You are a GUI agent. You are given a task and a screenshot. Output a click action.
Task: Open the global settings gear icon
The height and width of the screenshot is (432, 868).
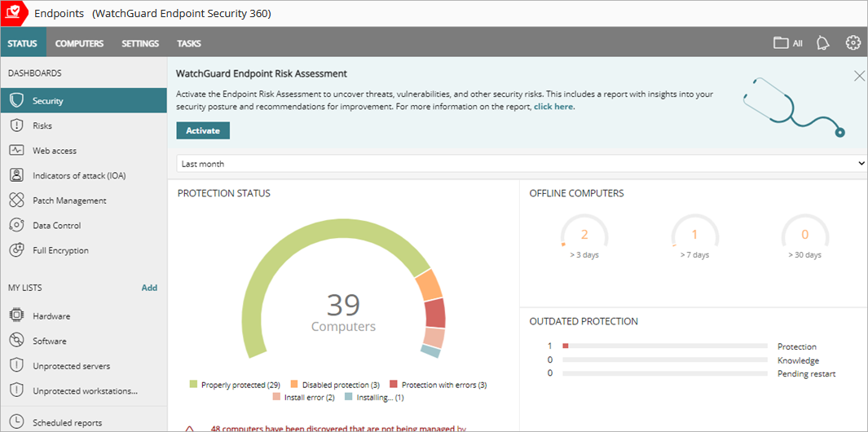[853, 43]
